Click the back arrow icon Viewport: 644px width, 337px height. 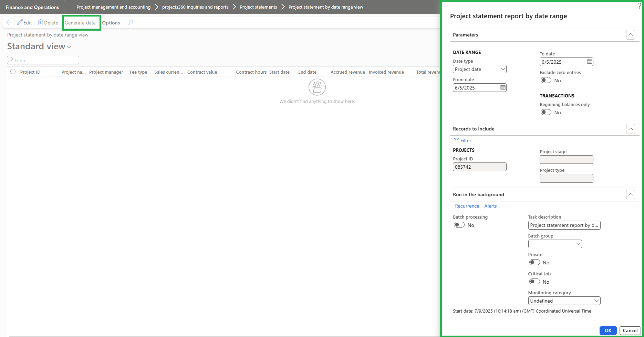coord(9,22)
